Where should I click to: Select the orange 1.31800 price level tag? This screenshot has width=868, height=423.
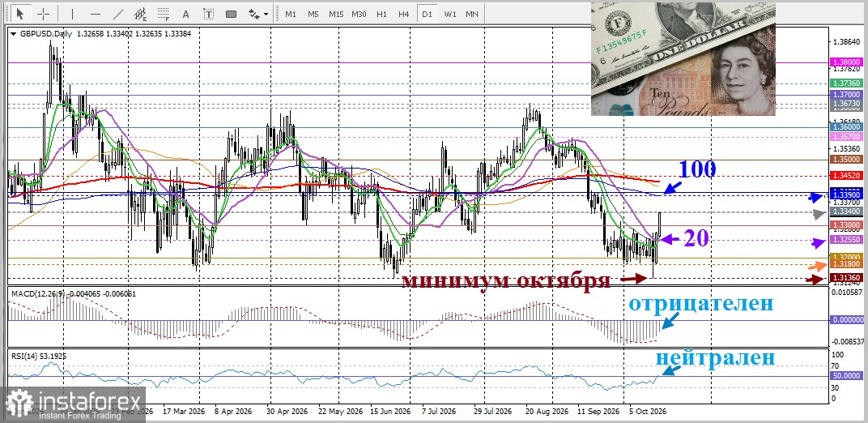tap(847, 265)
